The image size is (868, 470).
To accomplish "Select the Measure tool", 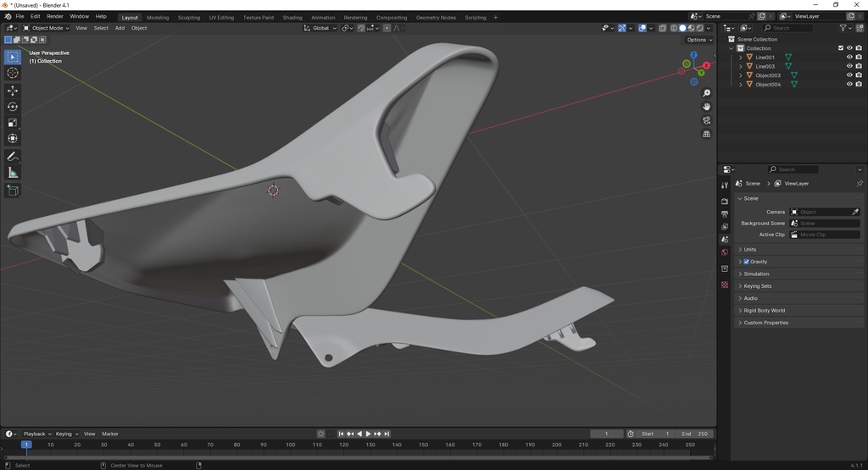I will (x=13, y=173).
